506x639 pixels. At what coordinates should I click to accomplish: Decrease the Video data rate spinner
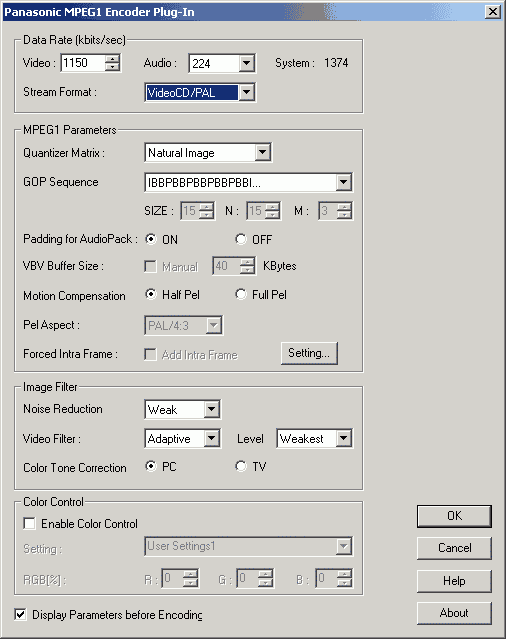(x=112, y=67)
